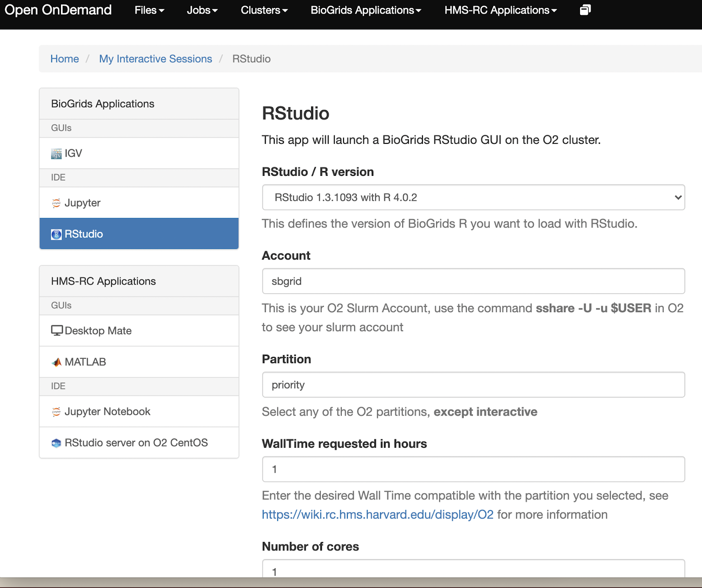Screen dimensions: 702x588
Task: Click the "RStudio / R version" label
Action: 318,172
